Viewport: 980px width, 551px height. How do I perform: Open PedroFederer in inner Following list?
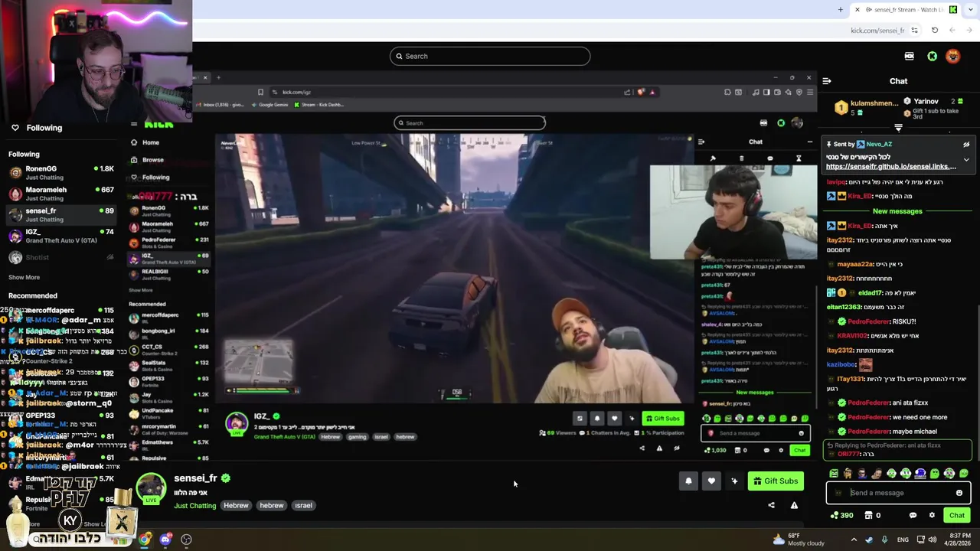168,243
